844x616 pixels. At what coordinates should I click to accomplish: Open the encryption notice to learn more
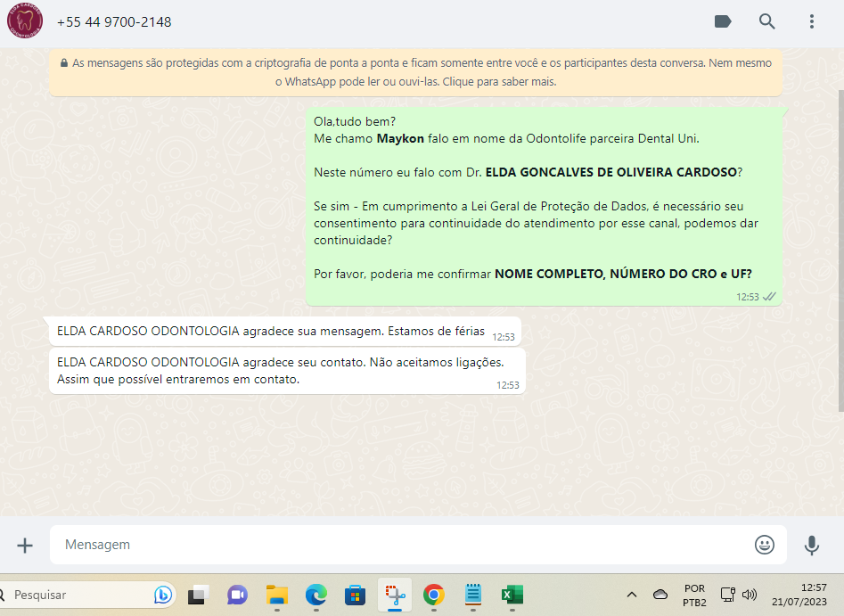[x=415, y=72]
